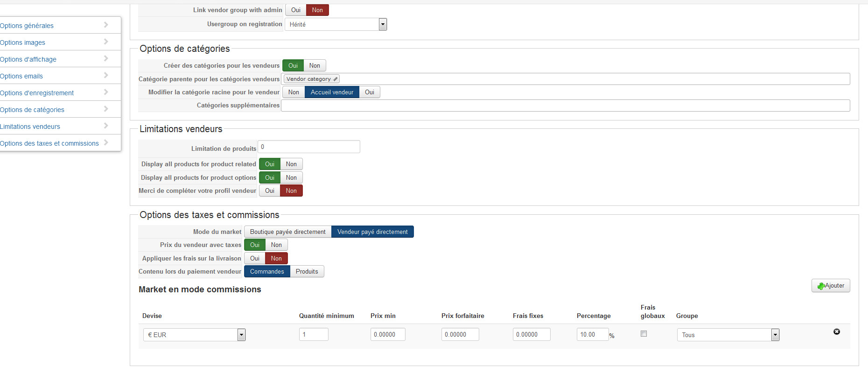Open the Usergroup on registration dropdown

(x=336, y=24)
